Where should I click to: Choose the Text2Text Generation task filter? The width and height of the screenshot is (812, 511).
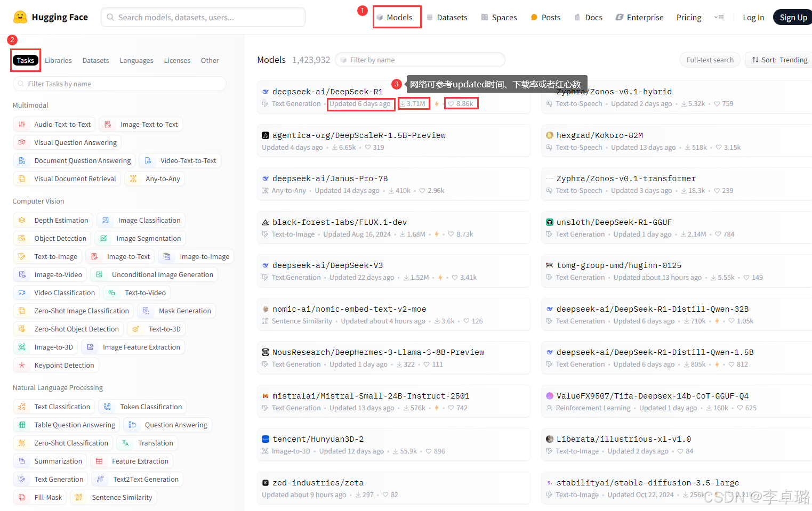pyautogui.click(x=138, y=479)
